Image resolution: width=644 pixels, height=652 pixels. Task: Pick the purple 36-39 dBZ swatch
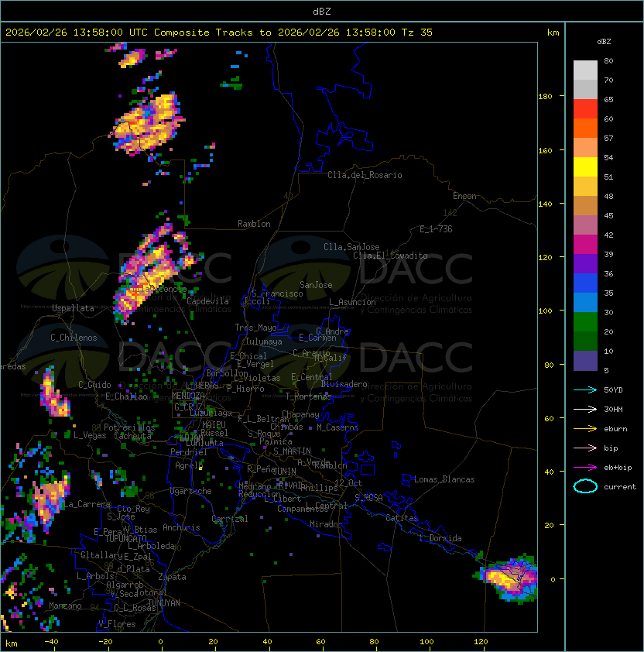pos(585,263)
